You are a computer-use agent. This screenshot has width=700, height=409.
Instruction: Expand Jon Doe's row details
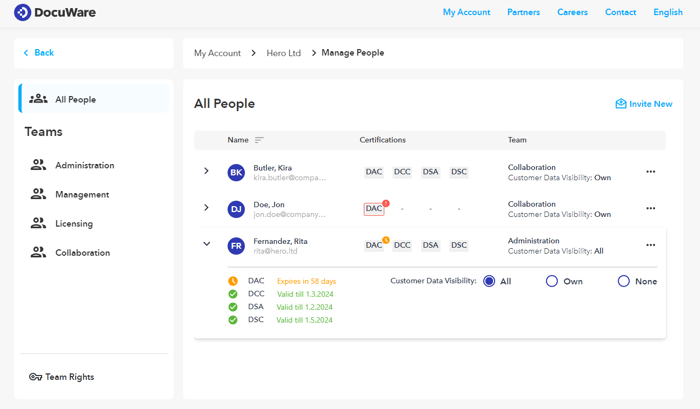click(x=207, y=208)
